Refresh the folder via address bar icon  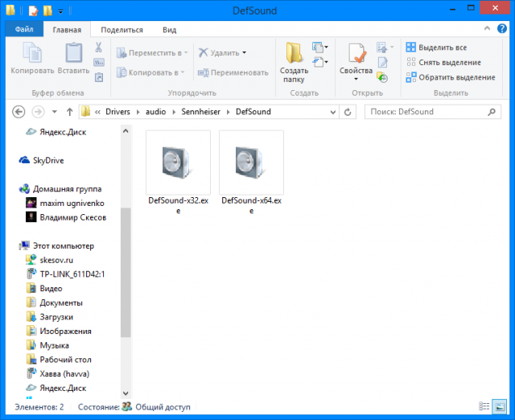point(348,112)
